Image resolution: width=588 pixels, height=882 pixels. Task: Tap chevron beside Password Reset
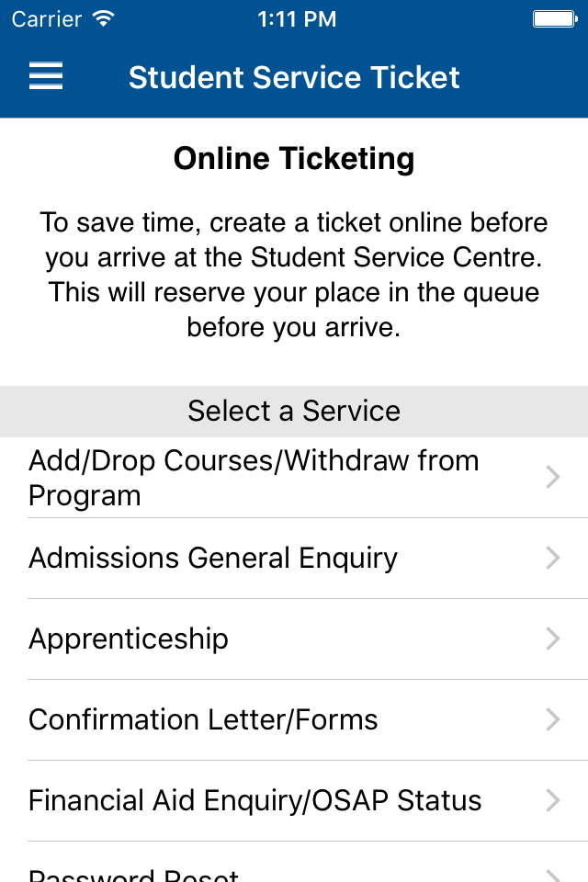[553, 876]
